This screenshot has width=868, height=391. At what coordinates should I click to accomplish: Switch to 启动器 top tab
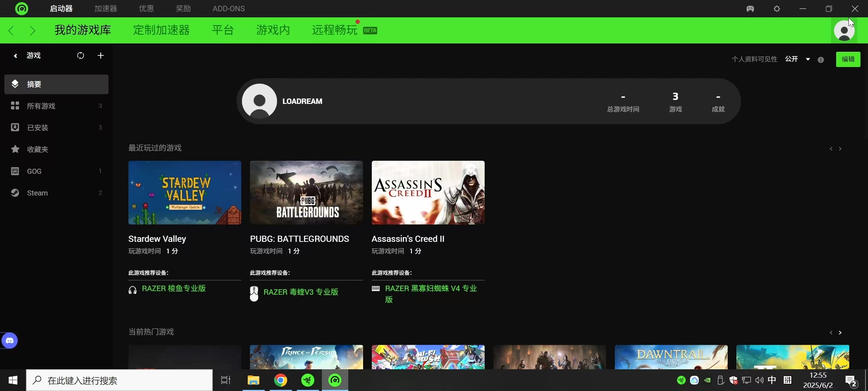pos(61,9)
